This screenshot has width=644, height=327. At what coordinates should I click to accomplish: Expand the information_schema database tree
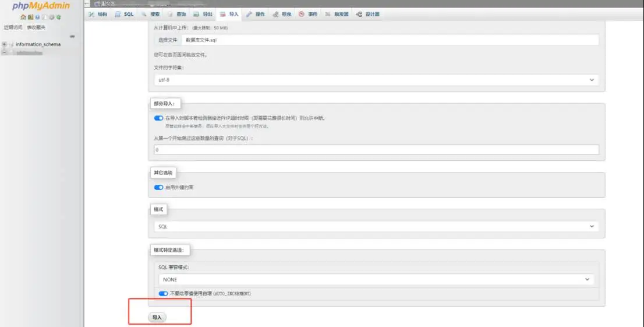[x=5, y=44]
